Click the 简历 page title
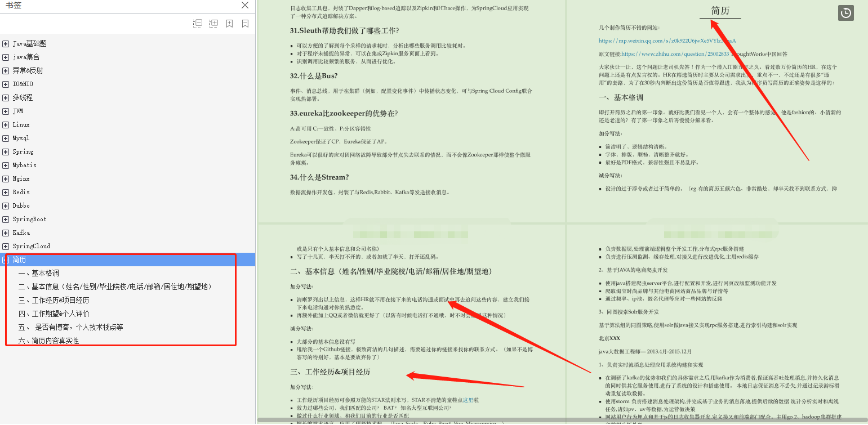 coord(720,11)
